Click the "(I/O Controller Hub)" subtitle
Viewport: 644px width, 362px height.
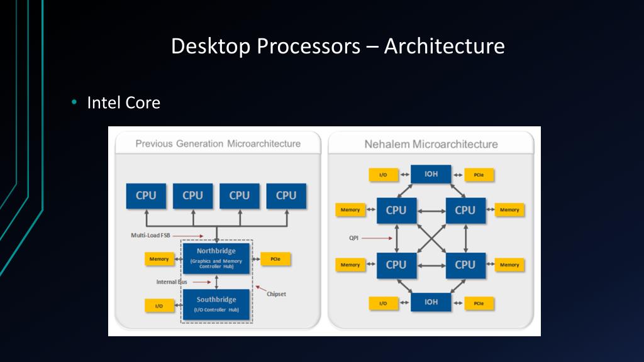(x=216, y=310)
